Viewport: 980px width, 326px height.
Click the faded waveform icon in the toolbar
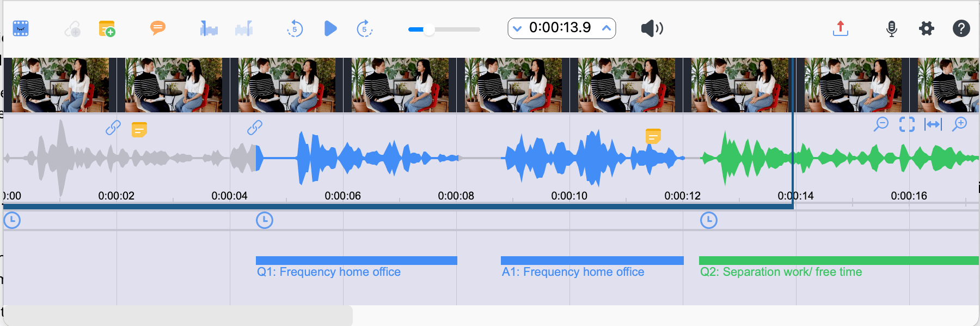tap(244, 28)
